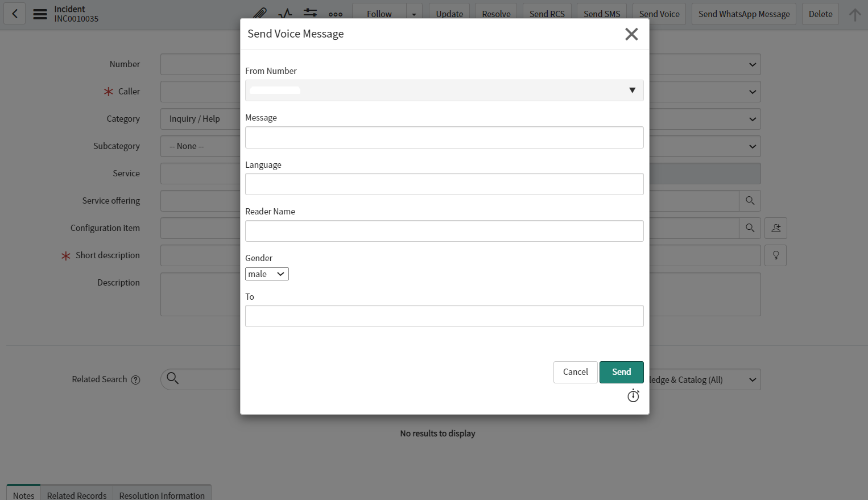Switch to the Resolution Information tab

(x=162, y=495)
